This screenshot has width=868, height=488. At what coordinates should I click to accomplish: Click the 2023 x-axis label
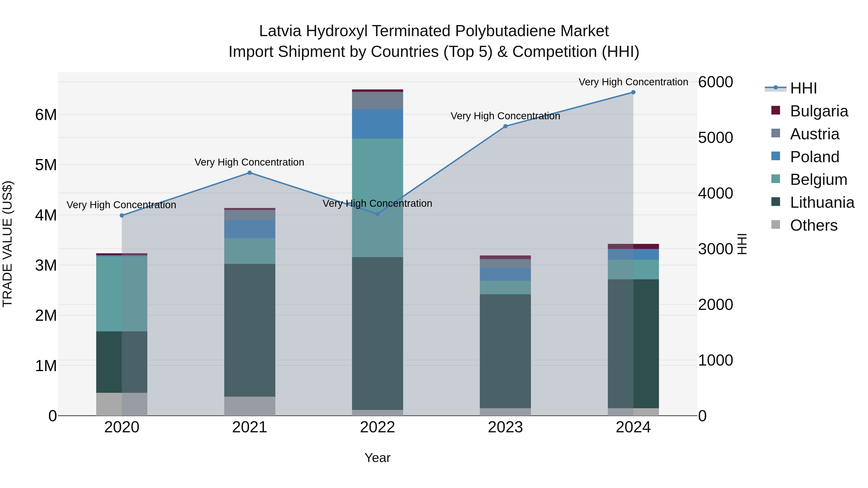505,427
